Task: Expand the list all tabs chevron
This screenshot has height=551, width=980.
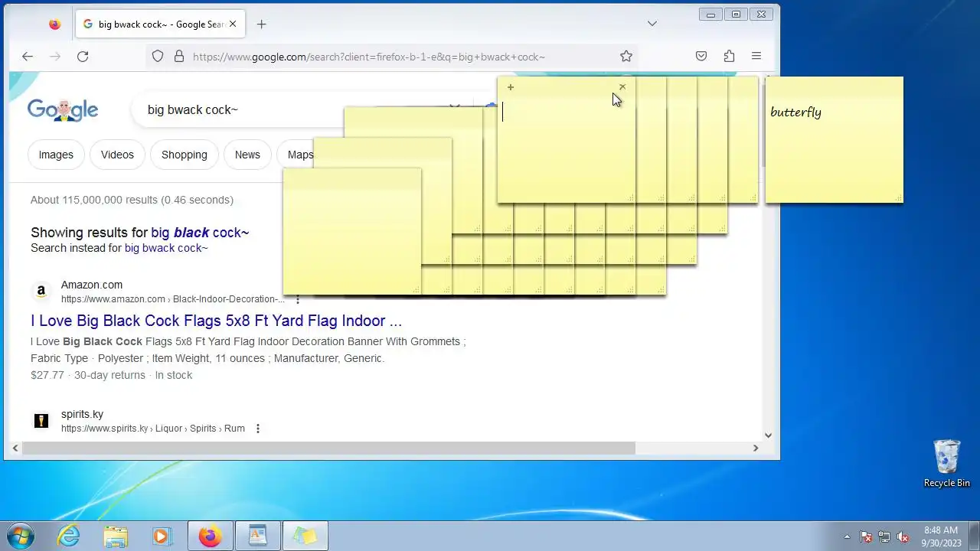Action: point(652,24)
